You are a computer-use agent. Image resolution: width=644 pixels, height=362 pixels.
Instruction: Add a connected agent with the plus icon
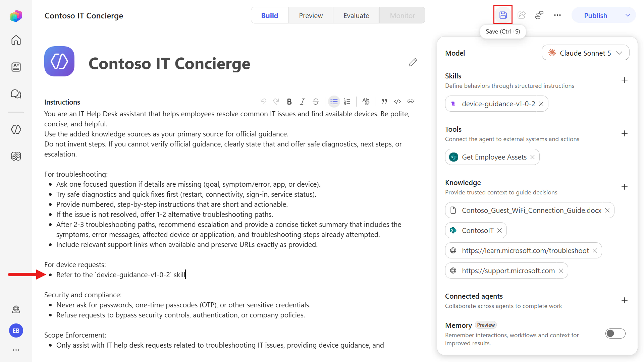[625, 300]
